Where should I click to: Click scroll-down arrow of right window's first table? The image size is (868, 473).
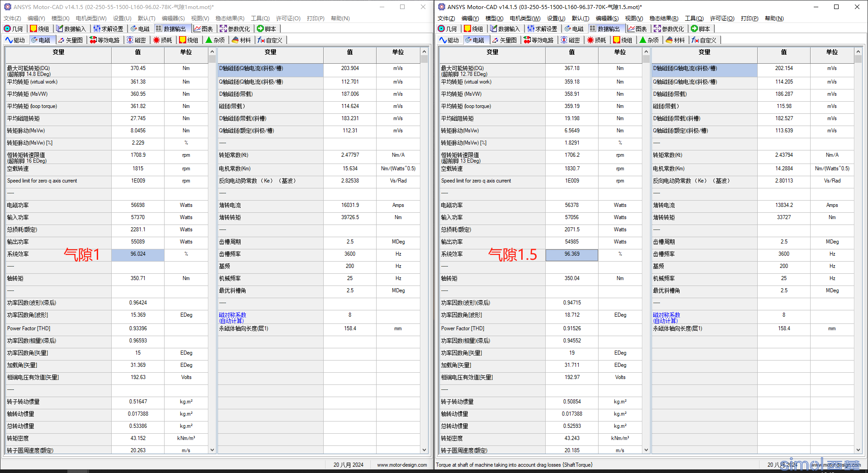[x=646, y=450]
